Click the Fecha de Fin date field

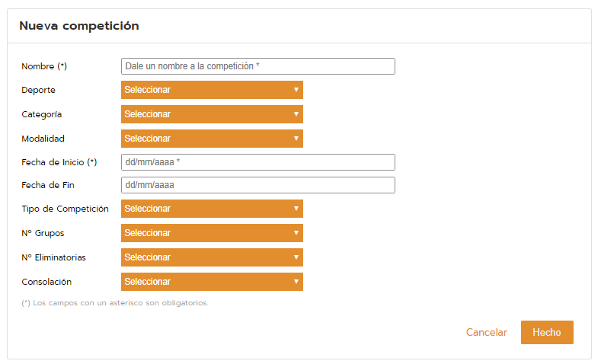(x=258, y=185)
